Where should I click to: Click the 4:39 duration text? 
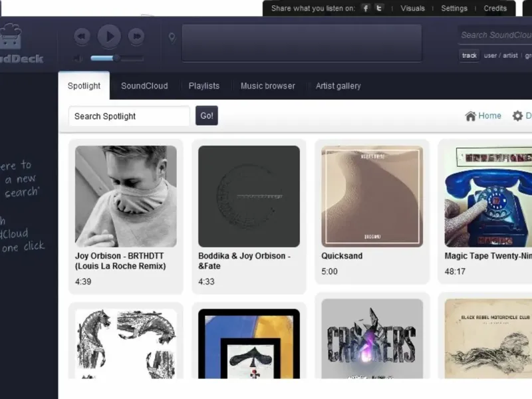[x=83, y=281]
